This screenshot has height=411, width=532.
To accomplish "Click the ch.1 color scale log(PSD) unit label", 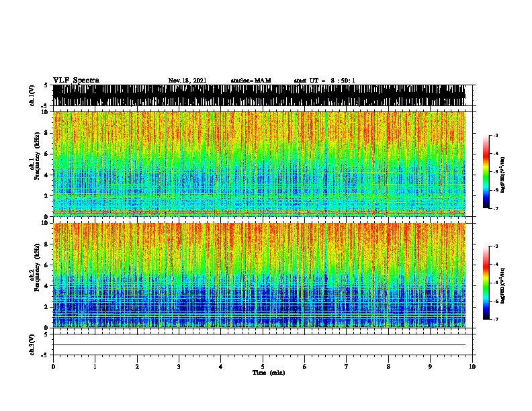I will pyautogui.click(x=502, y=175).
